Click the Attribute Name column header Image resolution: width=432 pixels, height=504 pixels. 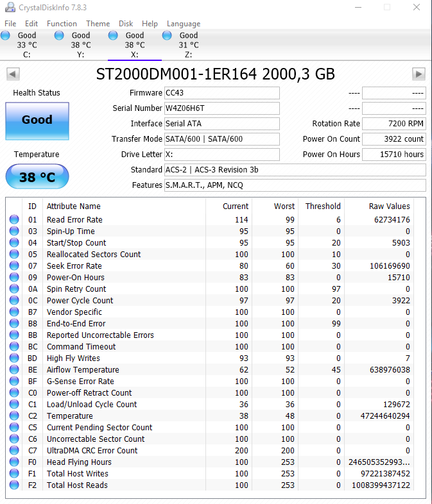pyautogui.click(x=73, y=206)
